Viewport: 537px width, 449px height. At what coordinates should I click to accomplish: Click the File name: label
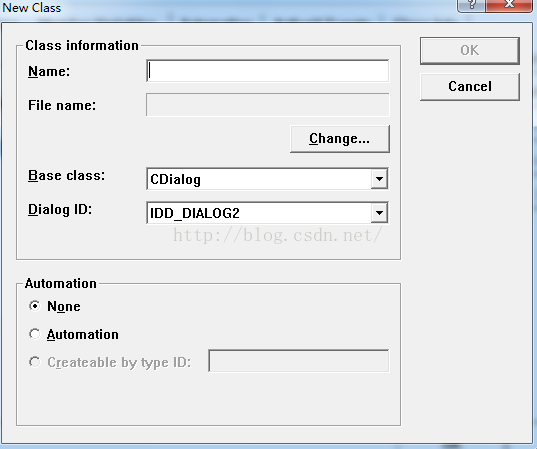[x=62, y=105]
